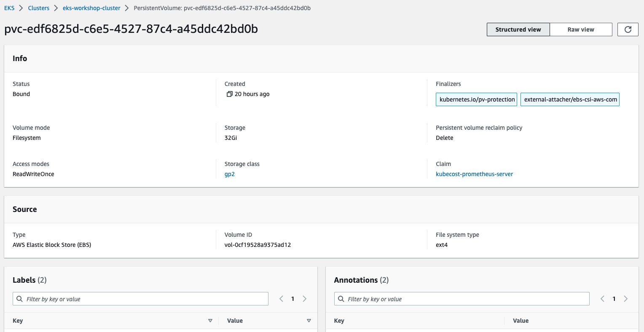Click the Annotations filter search icon
Image resolution: width=644 pixels, height=332 pixels.
[x=341, y=299]
